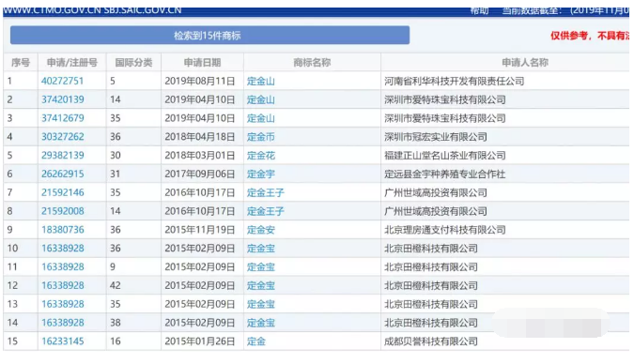This screenshot has width=634, height=364.
Task: Select class value 16 in row 15
Action: (x=116, y=341)
